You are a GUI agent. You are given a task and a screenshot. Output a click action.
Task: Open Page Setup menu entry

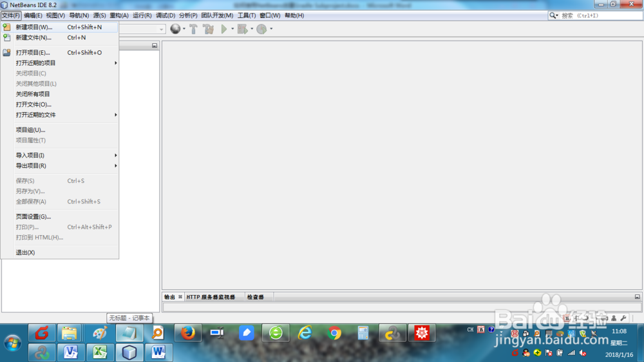[60, 216]
